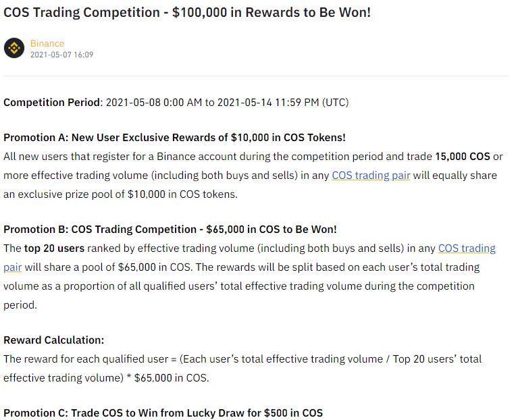Image resolution: width=516 pixels, height=420 pixels.
Task: Click the '(UTC)' timezone text
Action: point(335,103)
